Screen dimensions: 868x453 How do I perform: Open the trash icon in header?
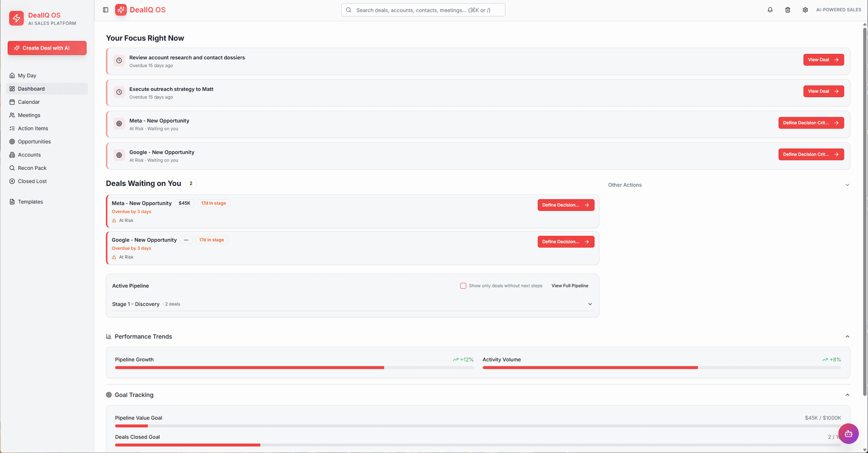[788, 10]
